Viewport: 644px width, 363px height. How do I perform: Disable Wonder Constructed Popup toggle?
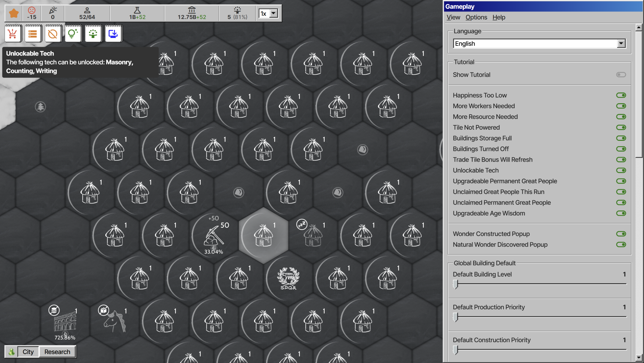coord(621,234)
